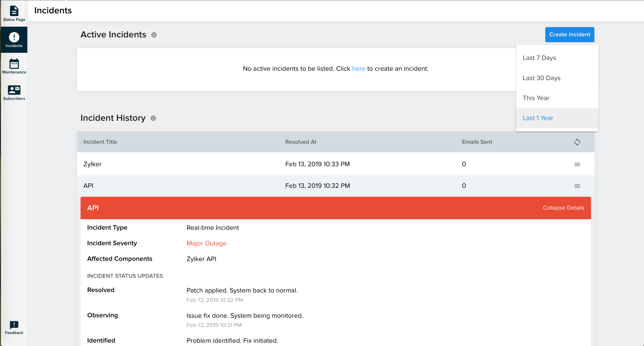Screen dimensions: 644x346
Task: Select Last 1 Year filter option
Action: [538, 118]
